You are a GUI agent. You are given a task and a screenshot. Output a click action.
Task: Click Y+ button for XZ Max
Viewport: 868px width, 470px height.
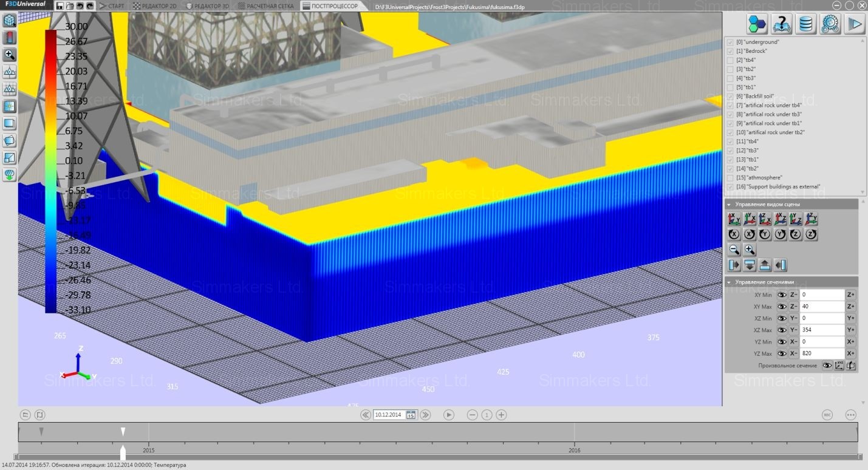pyautogui.click(x=851, y=330)
